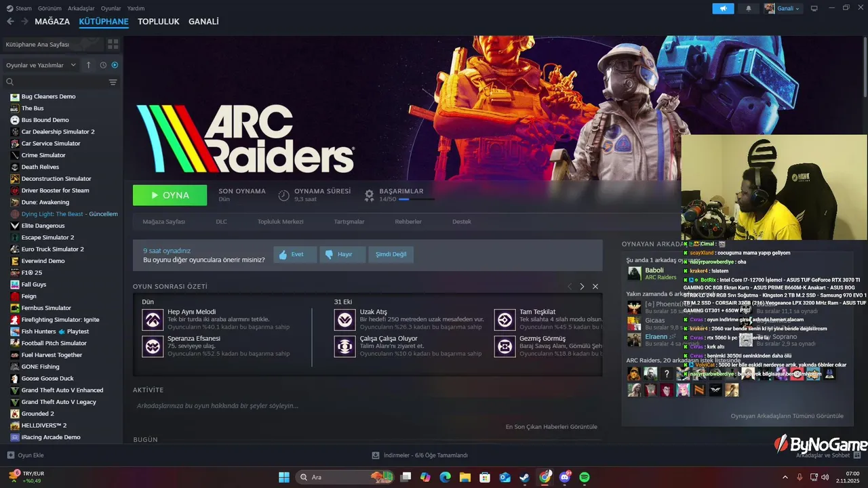The width and height of the screenshot is (868, 488).
Task: Open Speranza Efsanesi achievement icon
Action: pyautogui.click(x=153, y=346)
